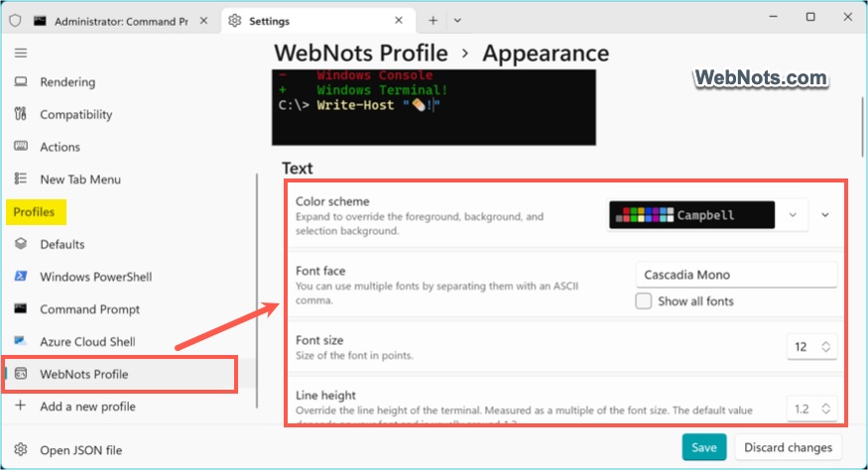The image size is (868, 470).
Task: Click the Settings tab gear icon
Action: point(235,21)
